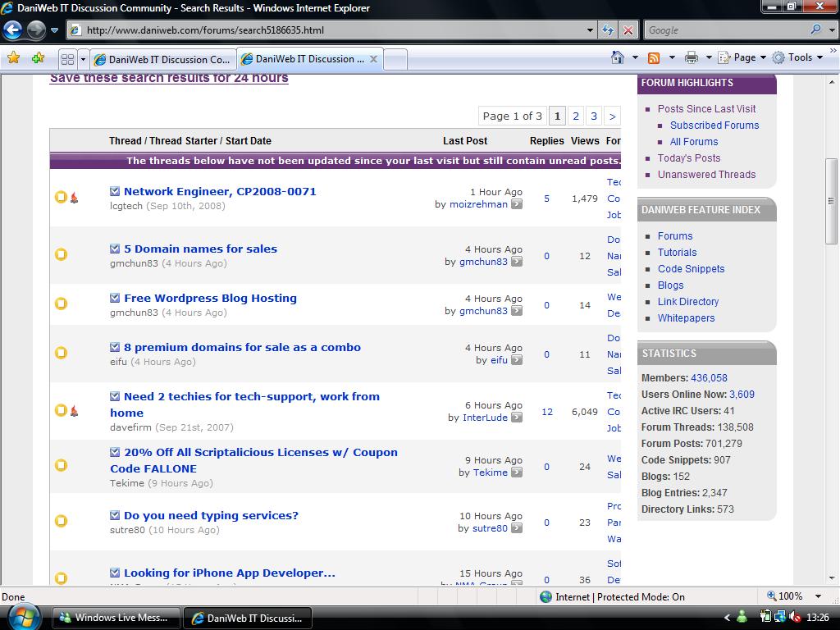Viewport: 840px width, 630px height.
Task: Click the post icon beside Do you need typing services
Action: (x=115, y=515)
